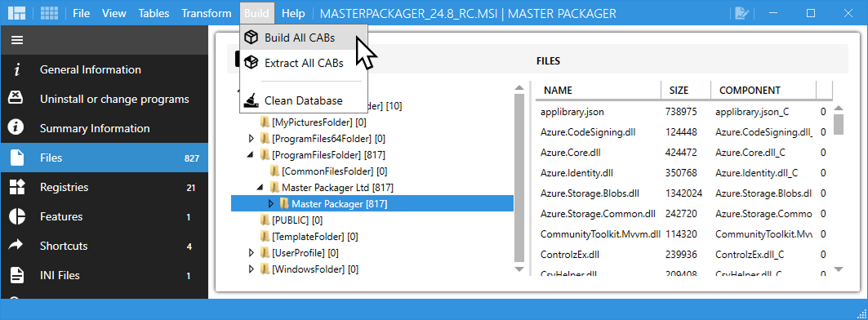Expand the WindowsFolder tree node
This screenshot has height=320, width=868.
click(x=251, y=269)
